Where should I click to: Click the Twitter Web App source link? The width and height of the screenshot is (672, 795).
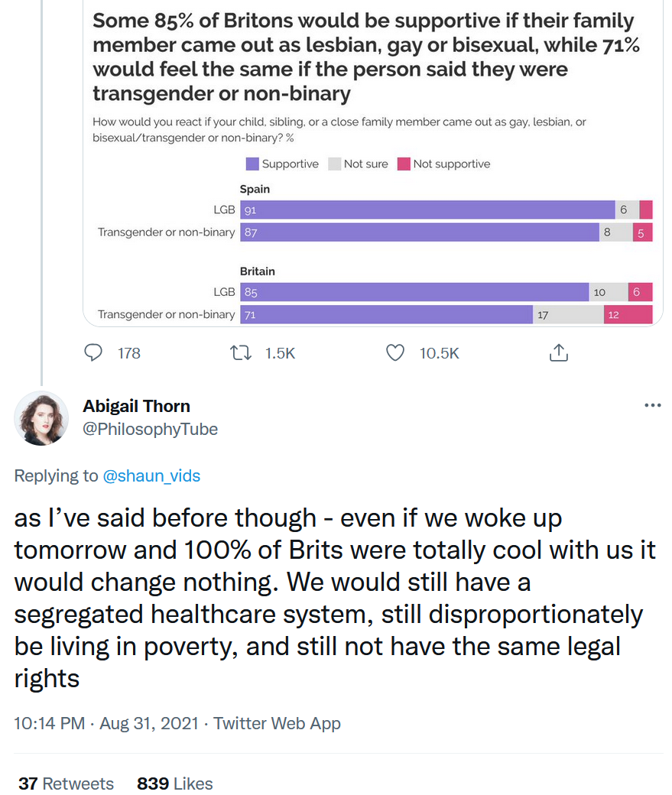click(277, 723)
